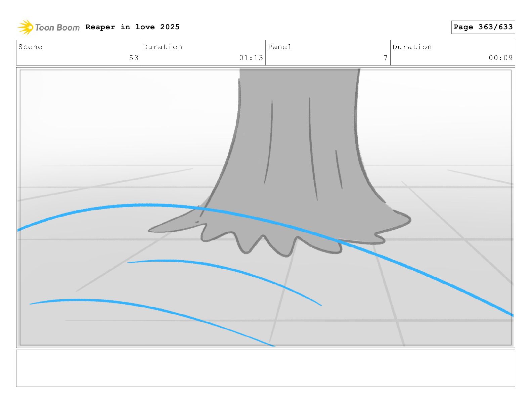Viewport: 532px width, 411px height.
Task: Select the scene duration value '01:13'
Action: (251, 58)
